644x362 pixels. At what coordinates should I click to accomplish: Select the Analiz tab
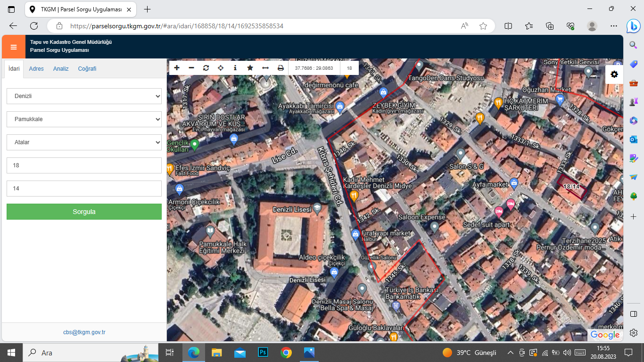click(61, 69)
